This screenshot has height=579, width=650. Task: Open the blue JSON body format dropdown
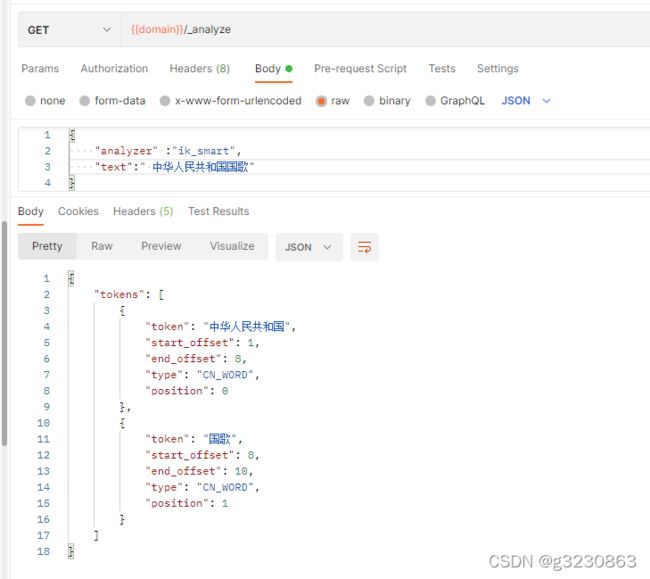[526, 101]
